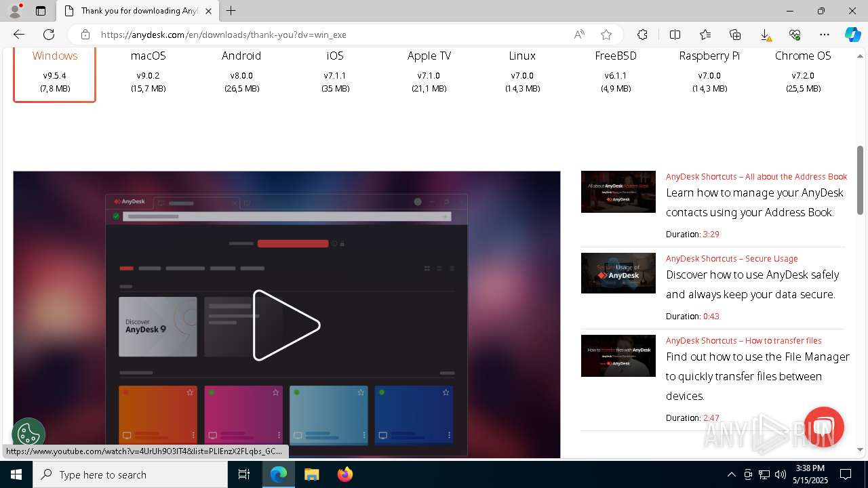
Task: Click taskbar search box
Action: click(x=130, y=474)
